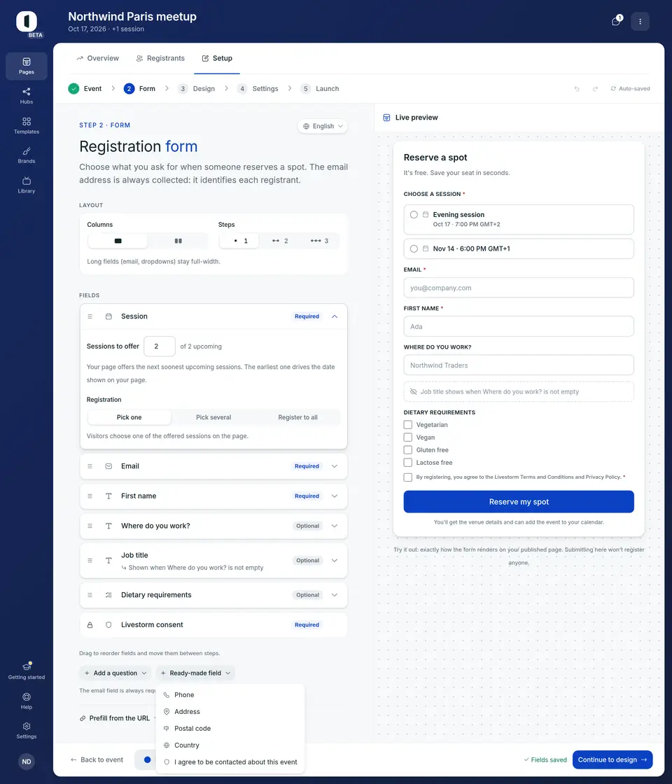
Task: Click Reserve my spot button
Action: tap(519, 501)
